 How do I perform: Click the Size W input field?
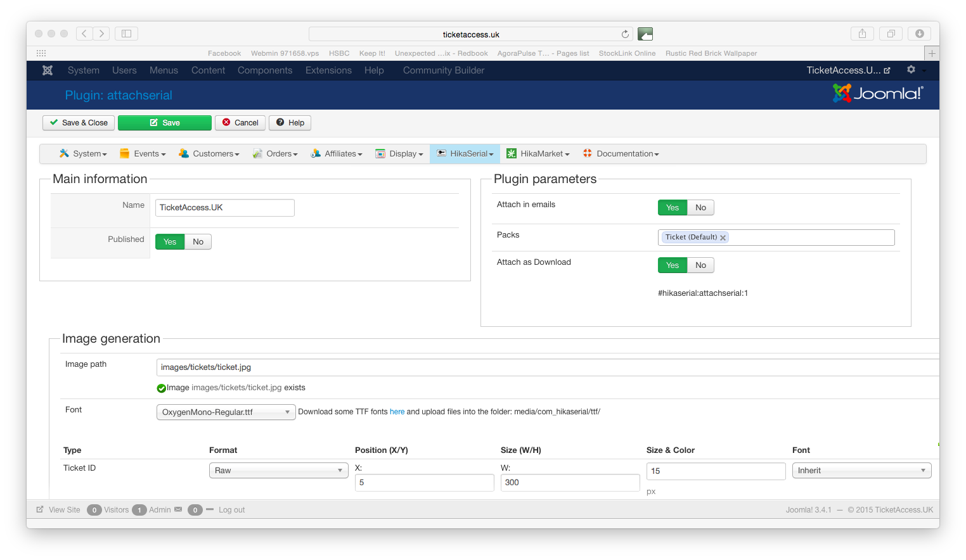pos(570,483)
